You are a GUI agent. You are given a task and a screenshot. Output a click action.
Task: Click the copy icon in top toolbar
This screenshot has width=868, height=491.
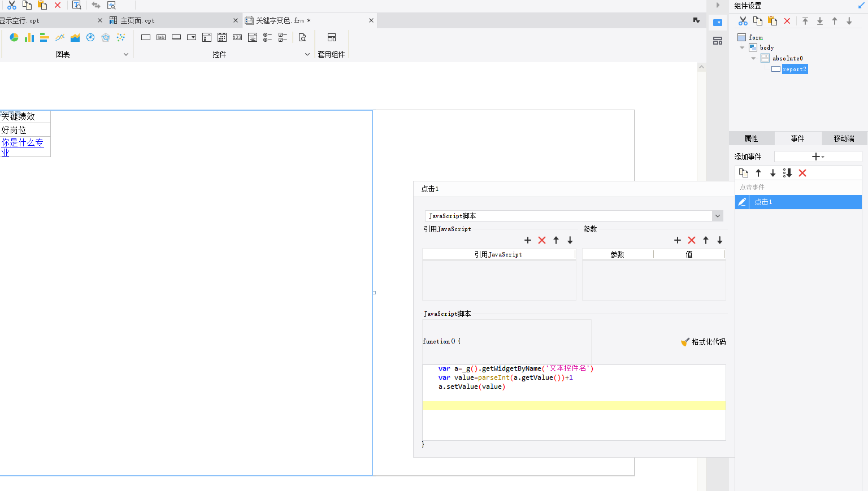[27, 5]
